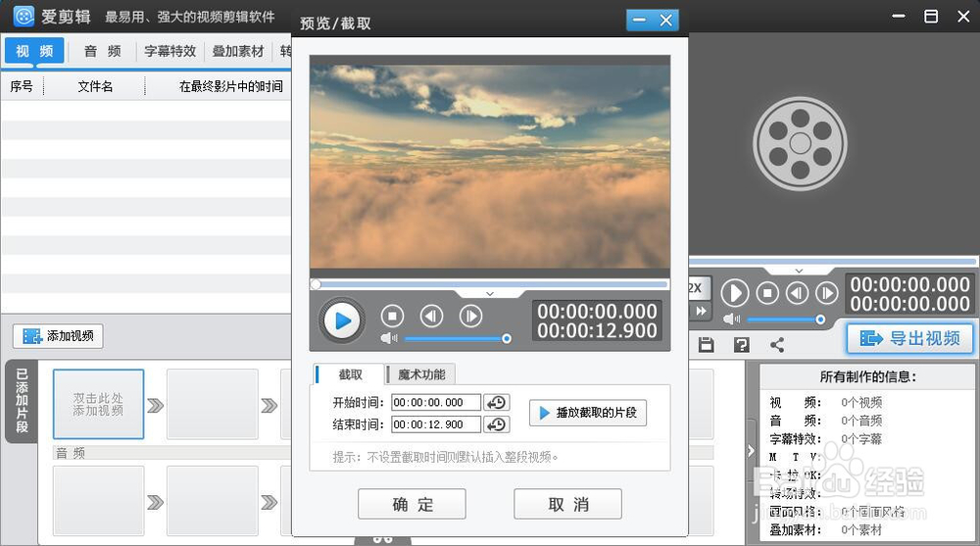Click the 添加视频 button

coord(58,336)
